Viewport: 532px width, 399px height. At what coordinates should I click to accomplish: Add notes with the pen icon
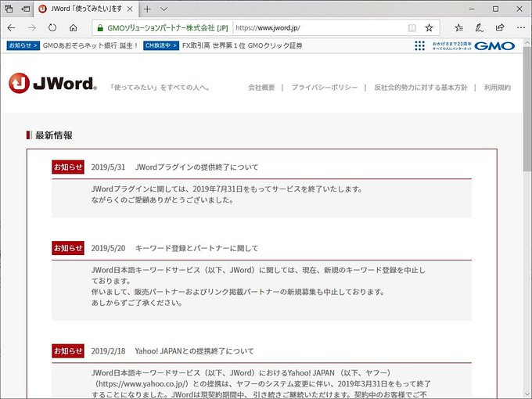(x=479, y=28)
